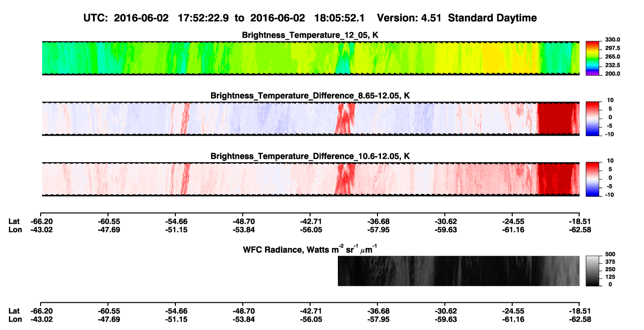Image resolution: width=644 pixels, height=330 pixels.
Task: Click the Lon label of the axis below the temperature panels
Action: (x=15, y=230)
